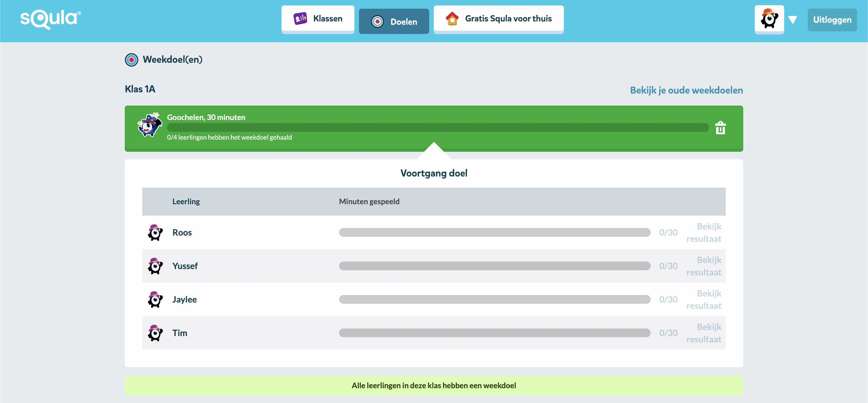Click Jaylee's 0/30 minutes value
This screenshot has height=403, width=868.
point(668,300)
